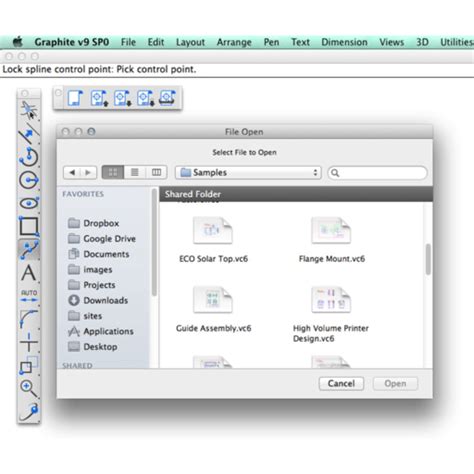Click the sidebar scrollbar
This screenshot has height=474, width=474.
point(154,243)
